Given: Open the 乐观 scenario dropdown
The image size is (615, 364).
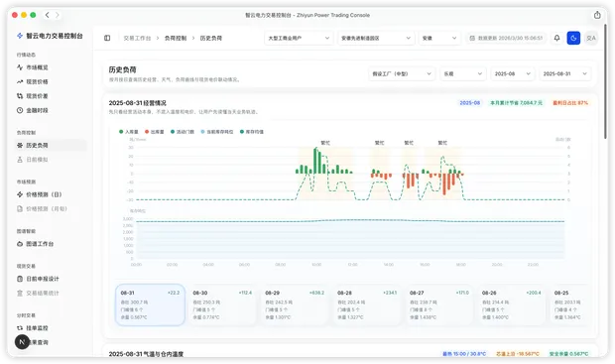Looking at the screenshot, I should (463, 73).
